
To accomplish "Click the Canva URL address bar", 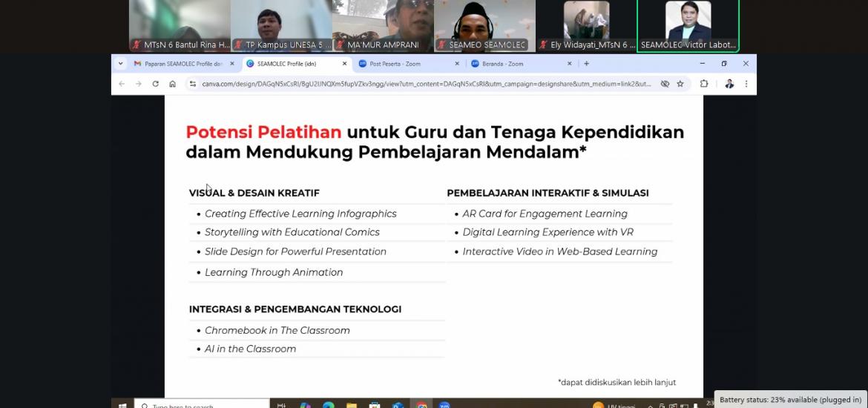I will click(x=423, y=84).
